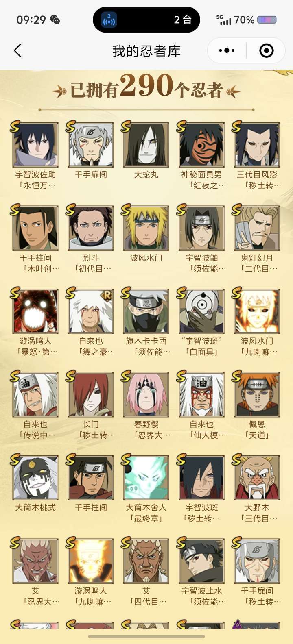
Task: Open the 白面具 宇智波斑 card
Action: pos(201,311)
